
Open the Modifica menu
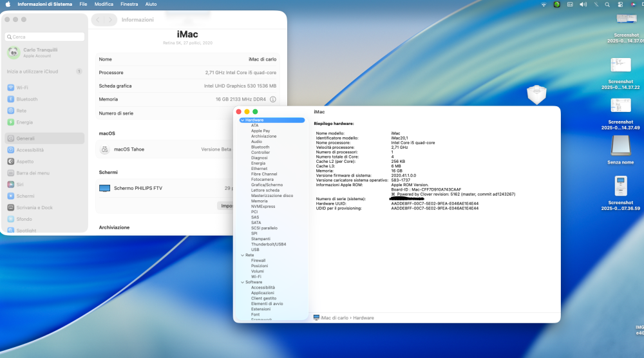(x=104, y=4)
